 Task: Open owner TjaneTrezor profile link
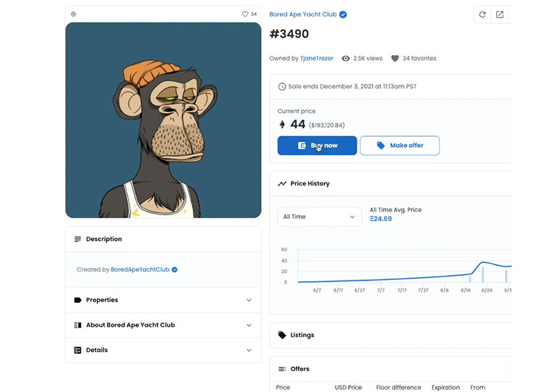pos(317,59)
